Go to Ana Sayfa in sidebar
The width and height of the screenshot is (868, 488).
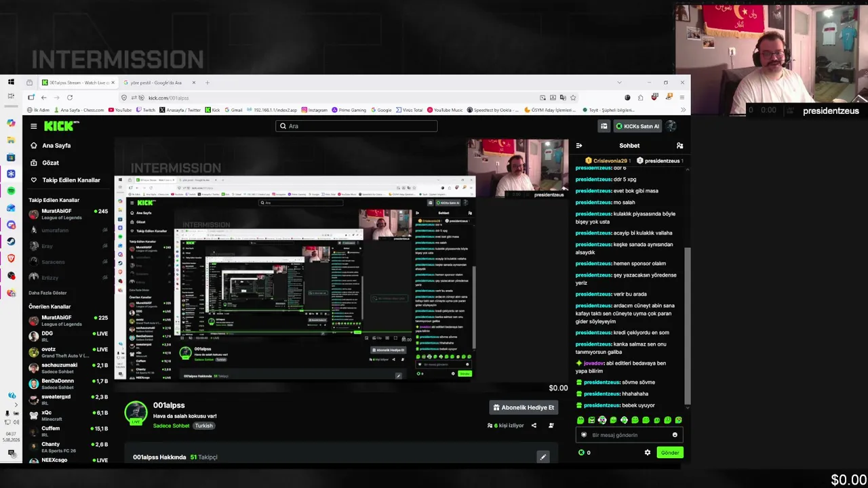point(56,146)
